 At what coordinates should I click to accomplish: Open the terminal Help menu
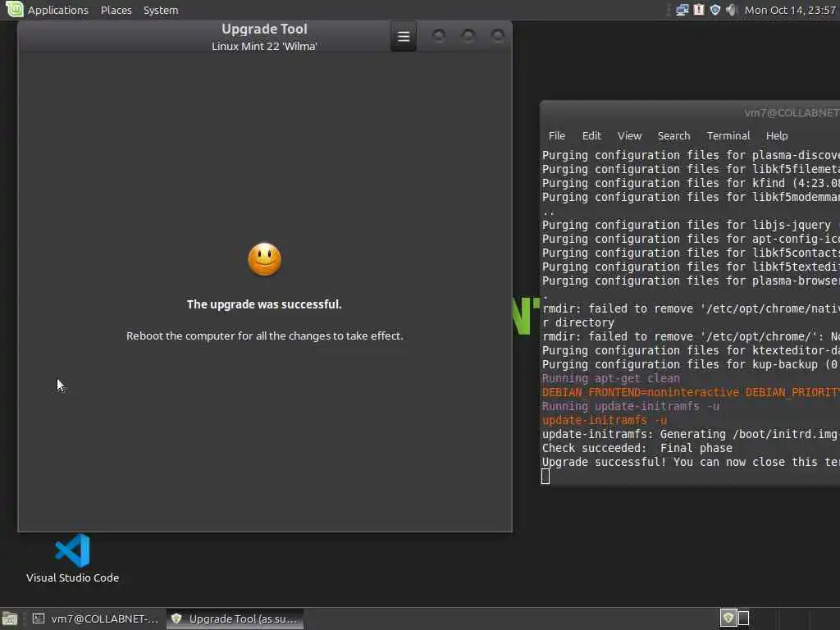click(776, 135)
